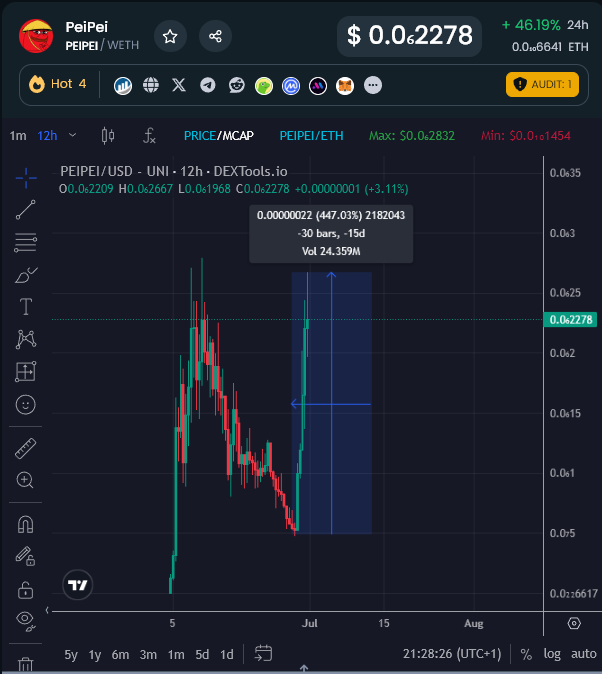
Task: Click the PEIPEI/USD chart title legend
Action: tap(174, 172)
